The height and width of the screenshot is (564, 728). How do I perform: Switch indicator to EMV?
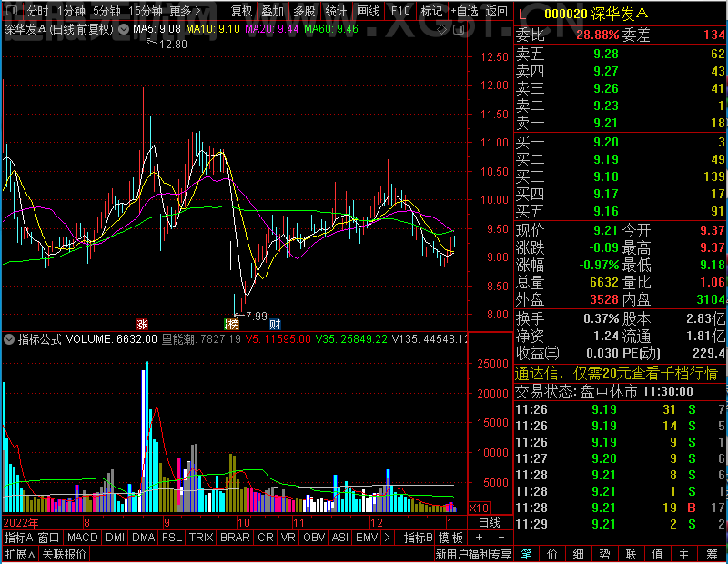pos(367,538)
